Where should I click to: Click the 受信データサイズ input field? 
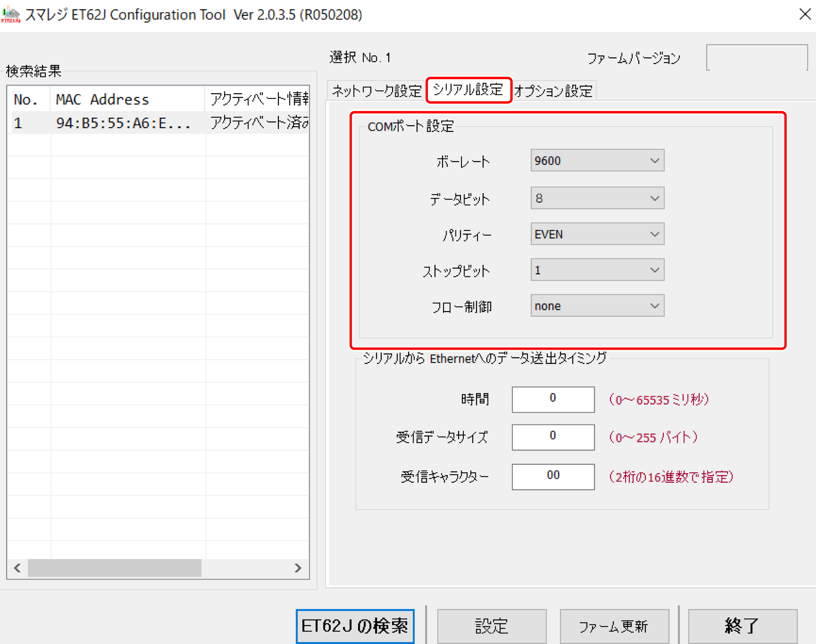pyautogui.click(x=553, y=437)
